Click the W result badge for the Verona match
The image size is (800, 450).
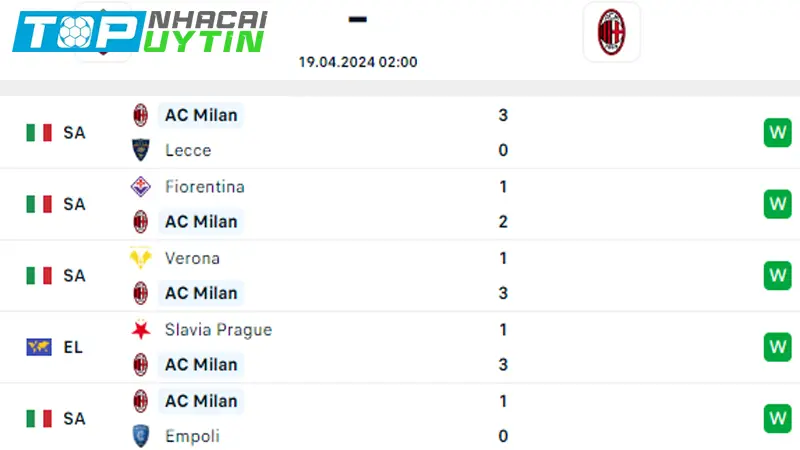[777, 275]
